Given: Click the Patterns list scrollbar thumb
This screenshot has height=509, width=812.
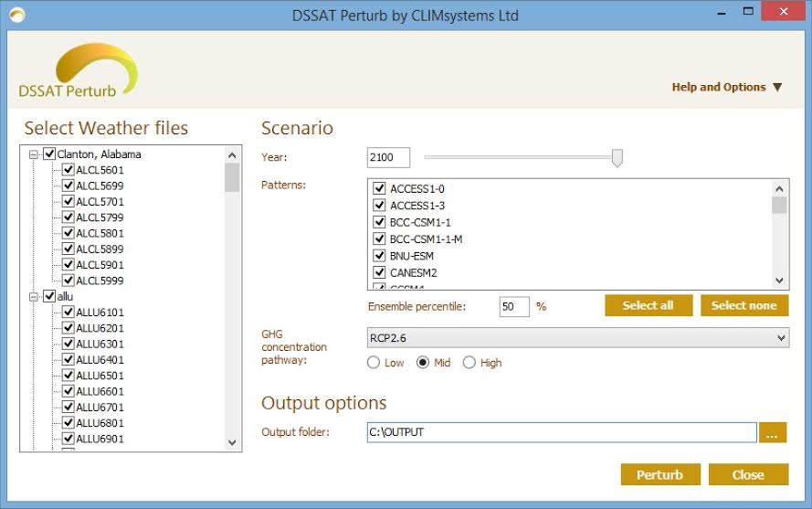Looking at the screenshot, I should point(779,206).
